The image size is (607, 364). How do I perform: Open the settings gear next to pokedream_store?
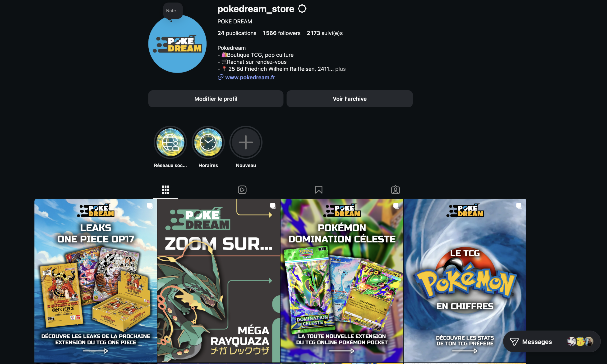302,9
